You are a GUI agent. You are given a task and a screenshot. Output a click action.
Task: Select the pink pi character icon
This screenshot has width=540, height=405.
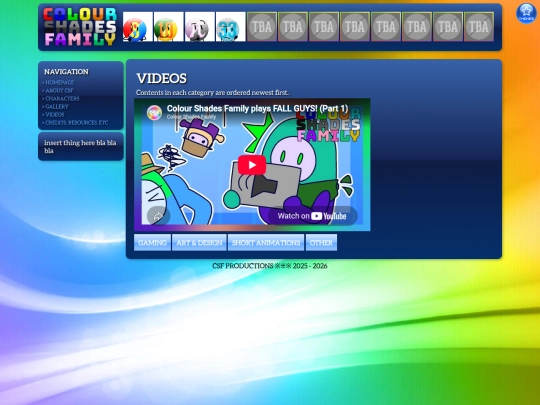pos(199,27)
